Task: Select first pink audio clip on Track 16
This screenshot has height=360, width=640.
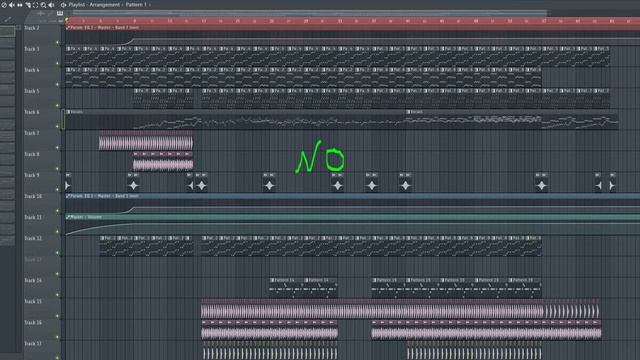Action: tap(269, 330)
